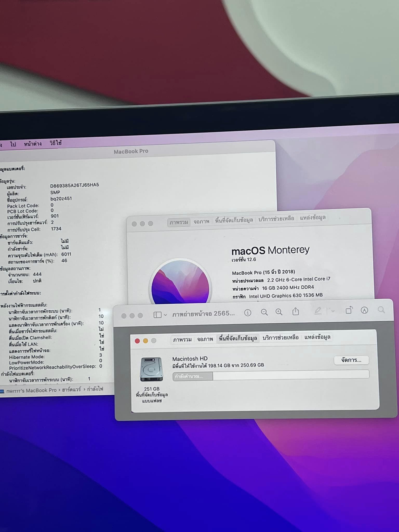
Task: Select the highlight pen tool in Preview
Action: click(318, 311)
